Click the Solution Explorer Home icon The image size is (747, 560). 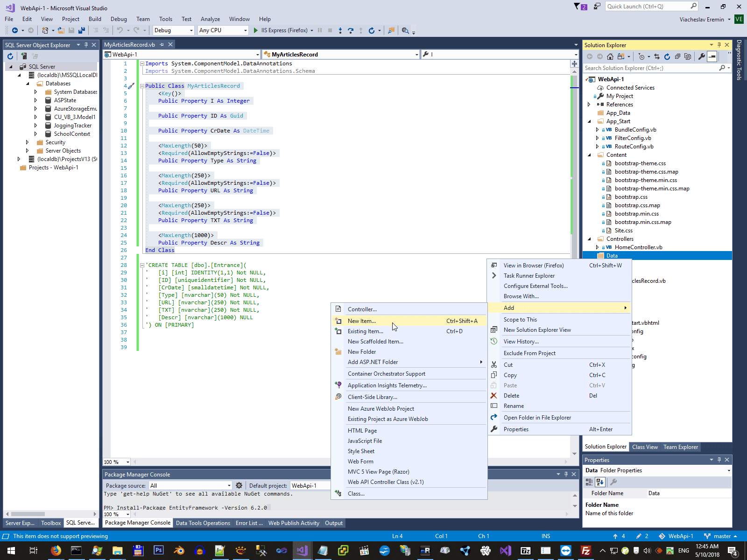pos(610,56)
